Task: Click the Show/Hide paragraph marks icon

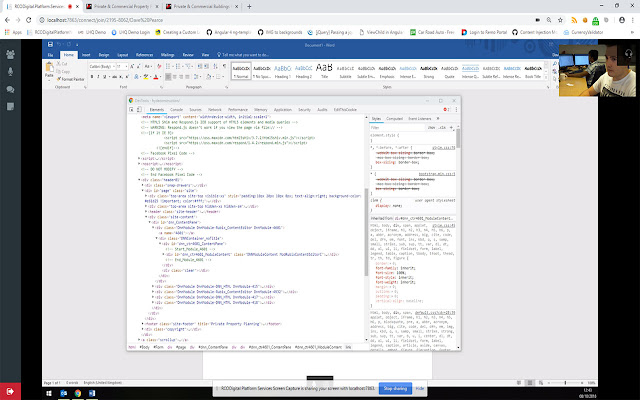Action: (224, 66)
